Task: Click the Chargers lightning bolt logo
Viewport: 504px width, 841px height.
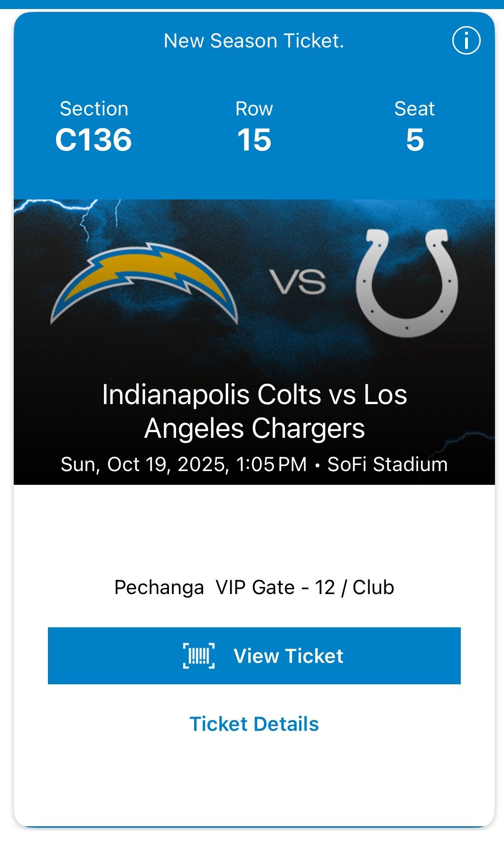Action: tap(144, 283)
